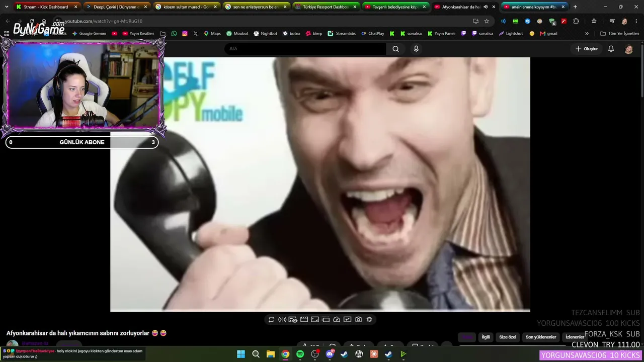Click the clapperboard icon under the video
Image resolution: width=644 pixels, height=362 pixels.
point(304,319)
